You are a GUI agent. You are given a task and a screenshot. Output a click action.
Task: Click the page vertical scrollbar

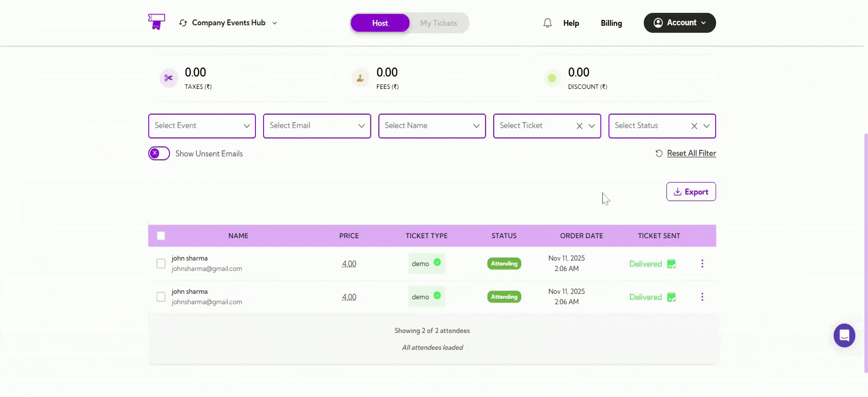point(866,253)
